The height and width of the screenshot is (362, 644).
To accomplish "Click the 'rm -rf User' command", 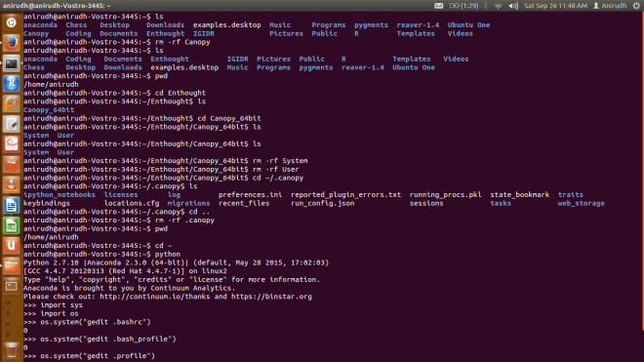I will [x=275, y=169].
